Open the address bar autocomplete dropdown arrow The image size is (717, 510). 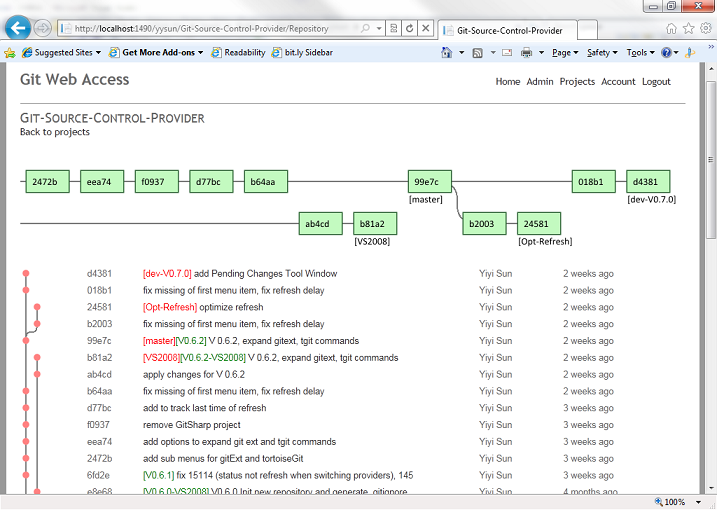point(379,28)
